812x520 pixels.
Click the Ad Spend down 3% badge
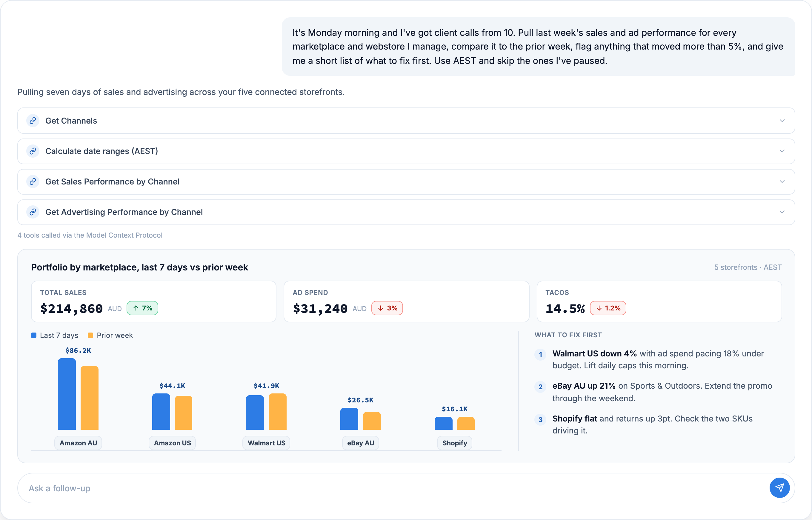[x=387, y=308]
